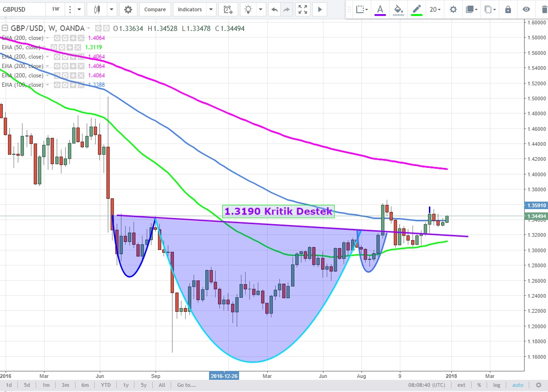548x392 pixels.
Task: Open the paint bucket background fill
Action: (x=398, y=9)
